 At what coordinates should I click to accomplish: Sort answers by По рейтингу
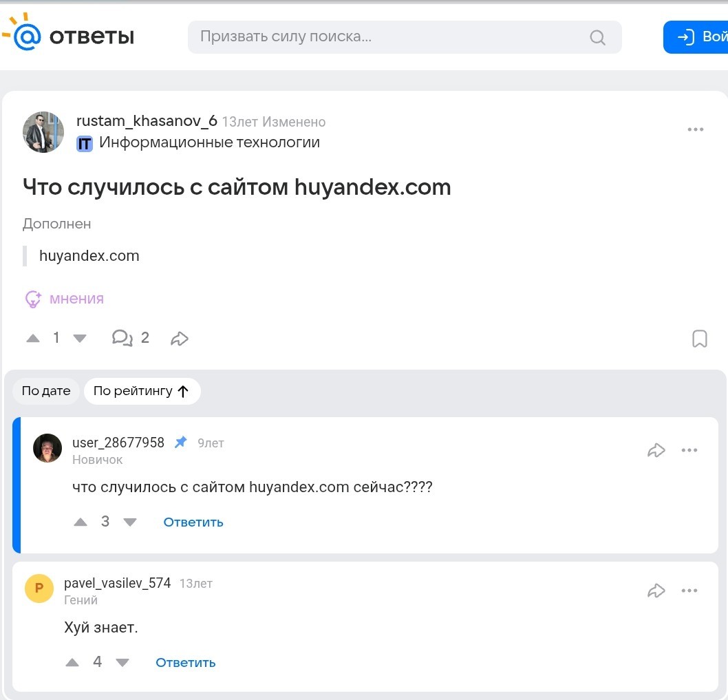pos(142,391)
